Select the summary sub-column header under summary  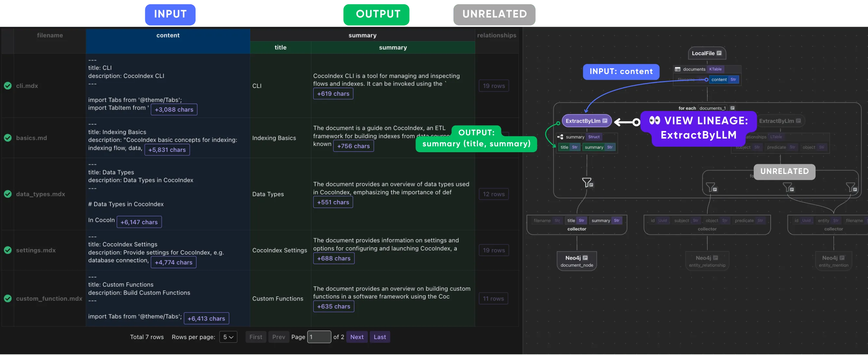click(x=393, y=48)
